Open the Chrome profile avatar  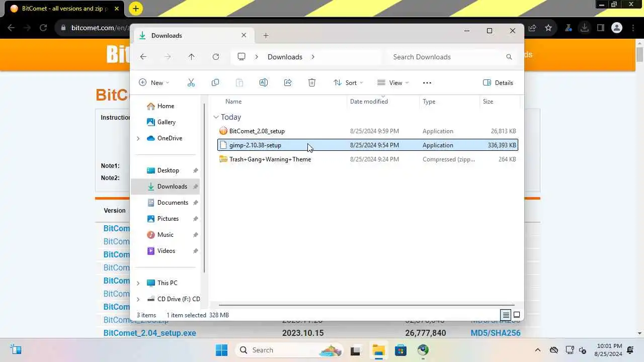point(617,28)
